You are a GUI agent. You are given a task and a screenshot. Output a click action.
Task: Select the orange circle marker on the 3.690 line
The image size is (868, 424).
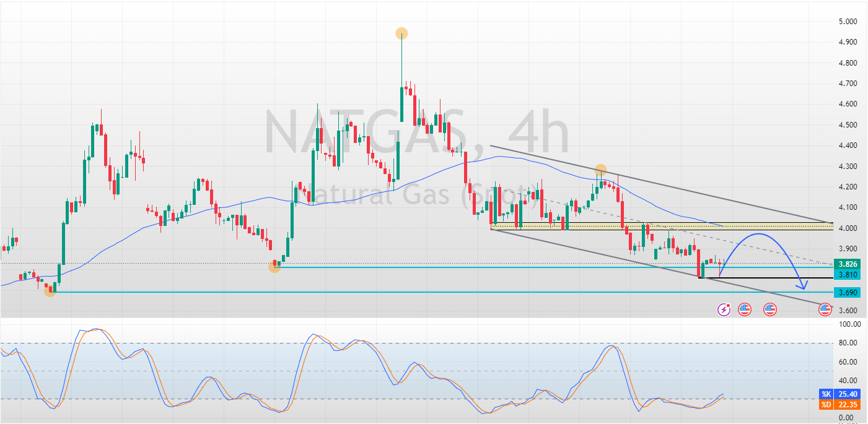click(50, 291)
